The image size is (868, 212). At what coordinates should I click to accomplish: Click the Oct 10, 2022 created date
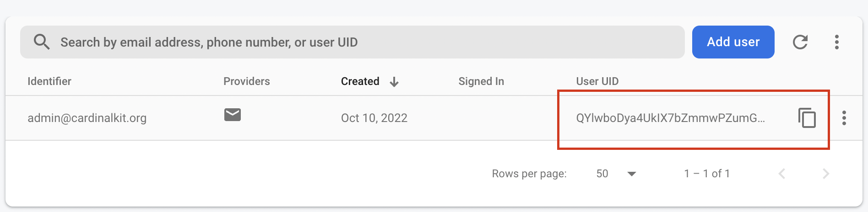[x=374, y=118]
